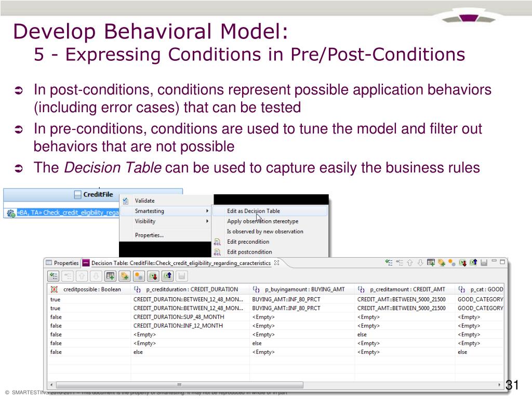532x399 pixels.
Task: Click the move row up button in left toolbar
Action: coord(82,276)
